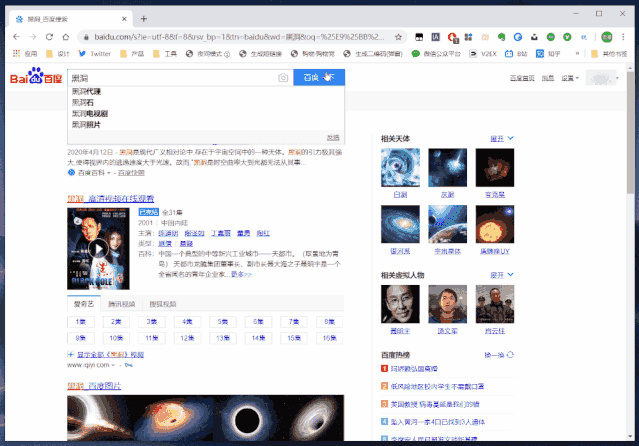Open episode 1集
This screenshot has width=639, height=446.
click(81, 322)
